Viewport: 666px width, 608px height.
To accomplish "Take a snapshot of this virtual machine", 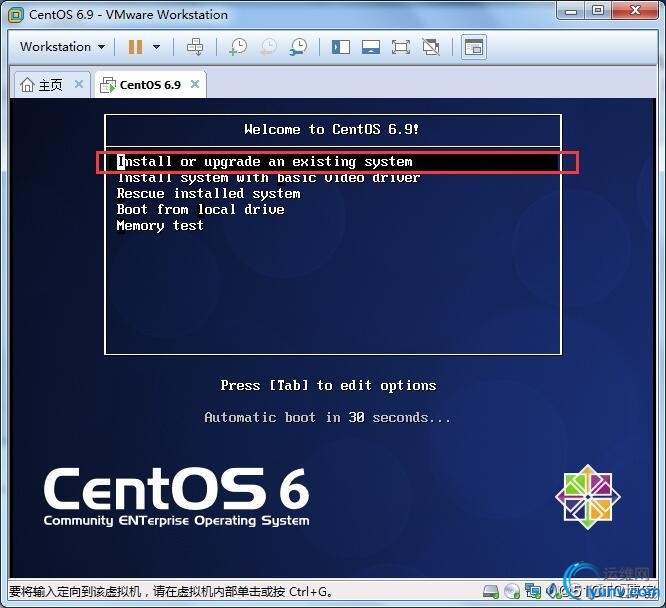I will tap(238, 47).
